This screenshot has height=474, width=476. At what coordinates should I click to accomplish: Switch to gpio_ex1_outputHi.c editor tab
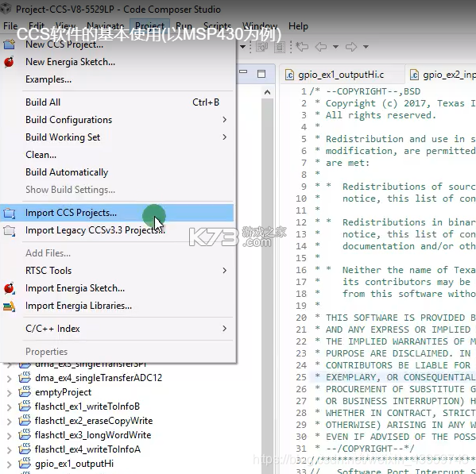pyautogui.click(x=342, y=75)
